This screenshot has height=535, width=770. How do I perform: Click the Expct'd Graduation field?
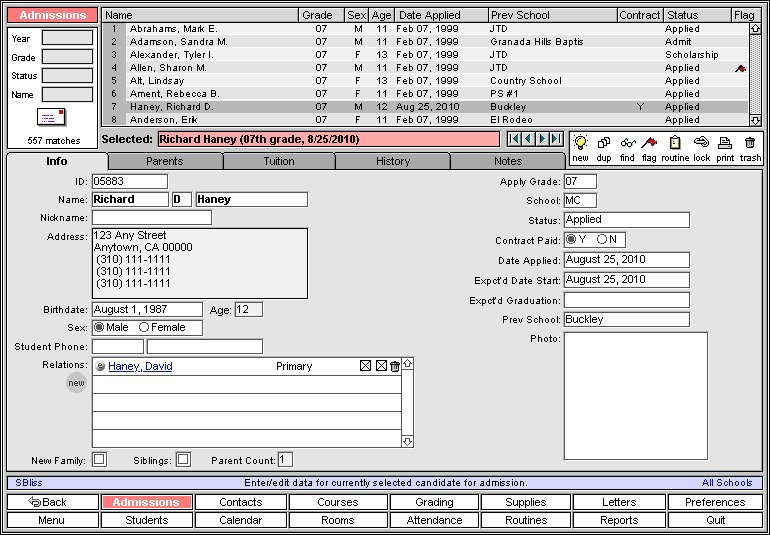627,300
